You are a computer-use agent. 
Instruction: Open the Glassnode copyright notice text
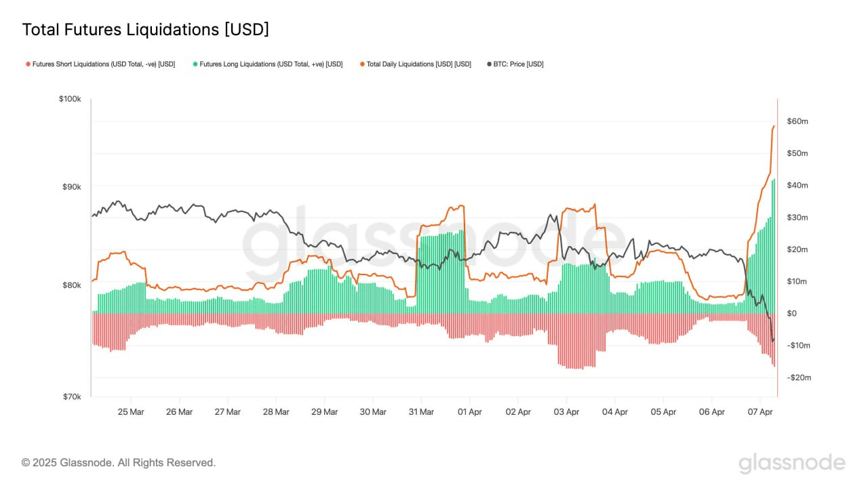click(x=119, y=463)
